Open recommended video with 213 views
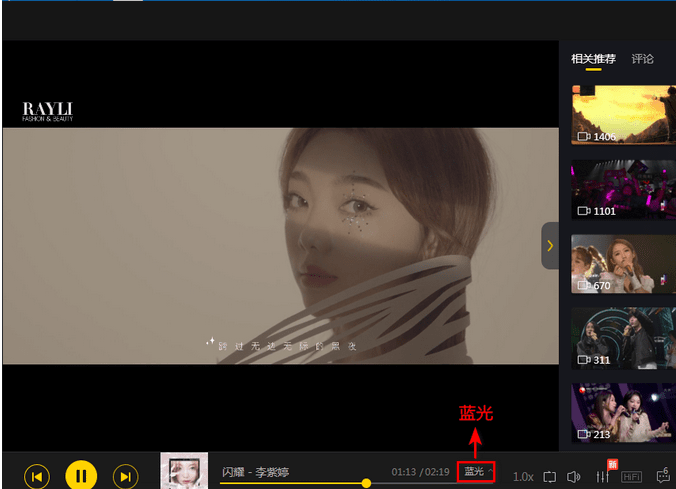Viewport: 676px width, 489px height. tap(623, 413)
